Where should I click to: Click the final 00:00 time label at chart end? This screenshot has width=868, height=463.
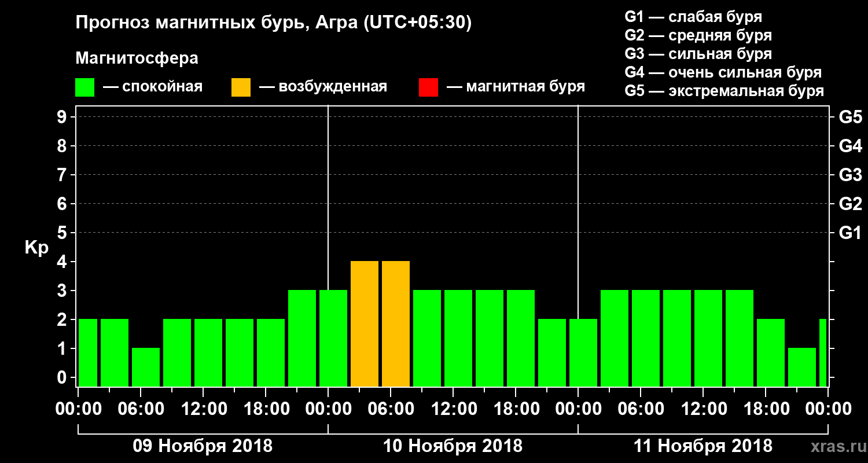coord(830,409)
